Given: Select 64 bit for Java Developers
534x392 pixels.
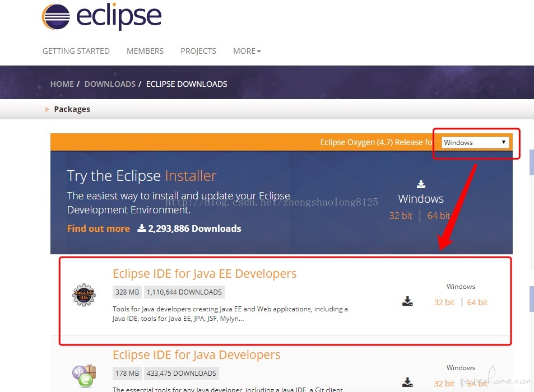Looking at the screenshot, I should (477, 384).
